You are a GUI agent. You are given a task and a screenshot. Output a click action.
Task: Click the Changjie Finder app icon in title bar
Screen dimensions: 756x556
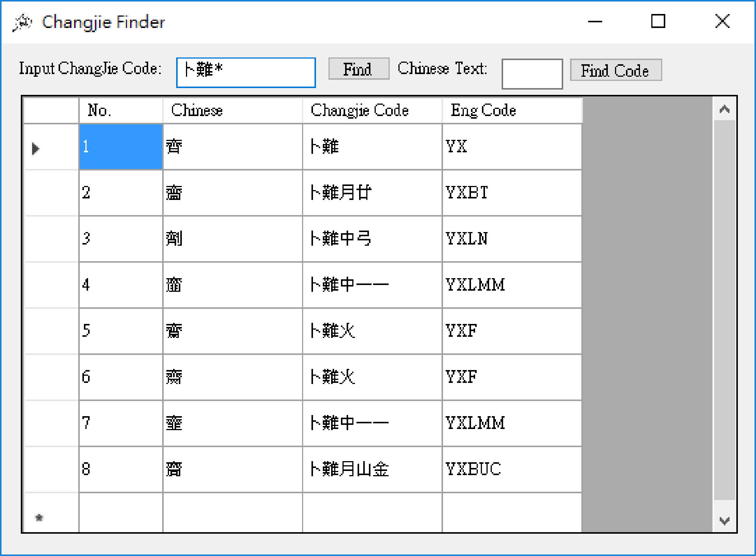pos(22,22)
